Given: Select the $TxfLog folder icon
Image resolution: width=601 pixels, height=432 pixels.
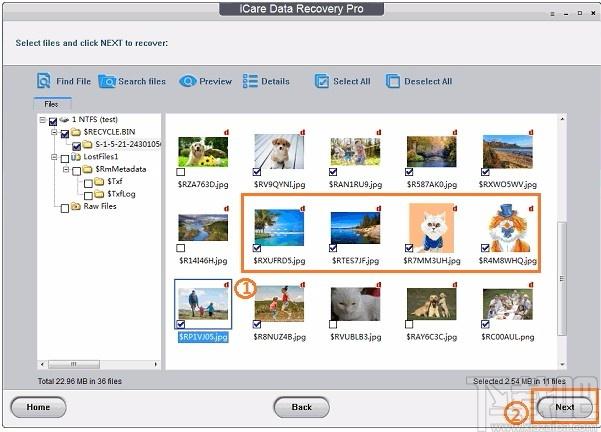Looking at the screenshot, I should pyautogui.click(x=99, y=194).
